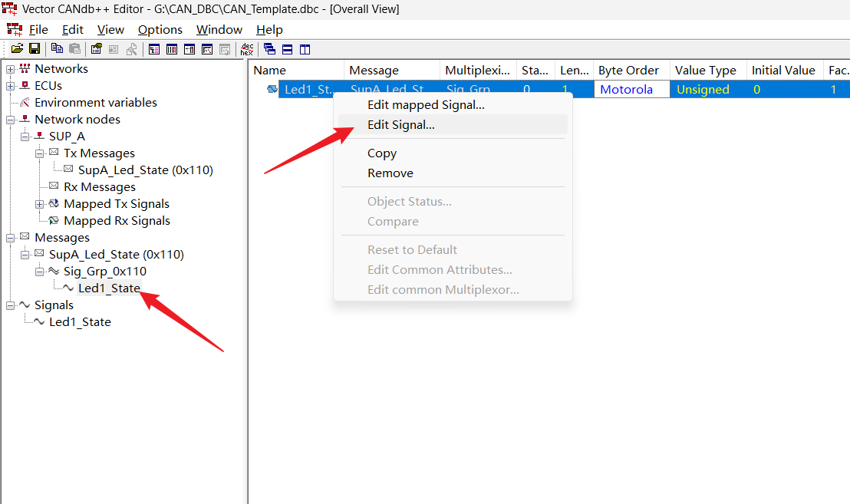
Task: Sort by the Len... column header
Action: click(574, 71)
